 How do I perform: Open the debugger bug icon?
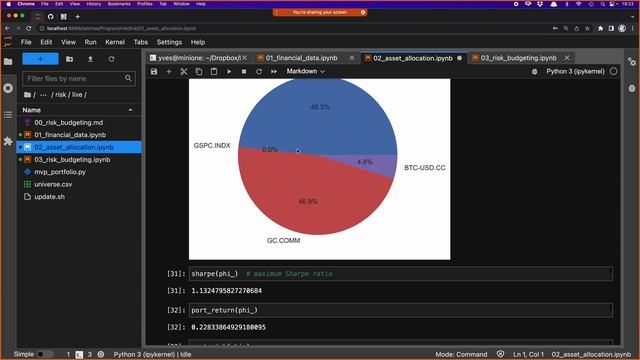pos(534,71)
